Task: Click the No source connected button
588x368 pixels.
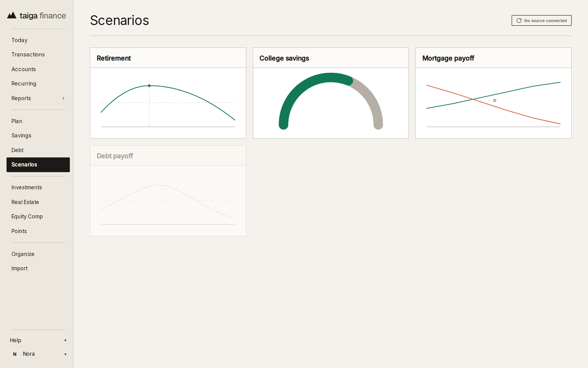Action: (541, 20)
